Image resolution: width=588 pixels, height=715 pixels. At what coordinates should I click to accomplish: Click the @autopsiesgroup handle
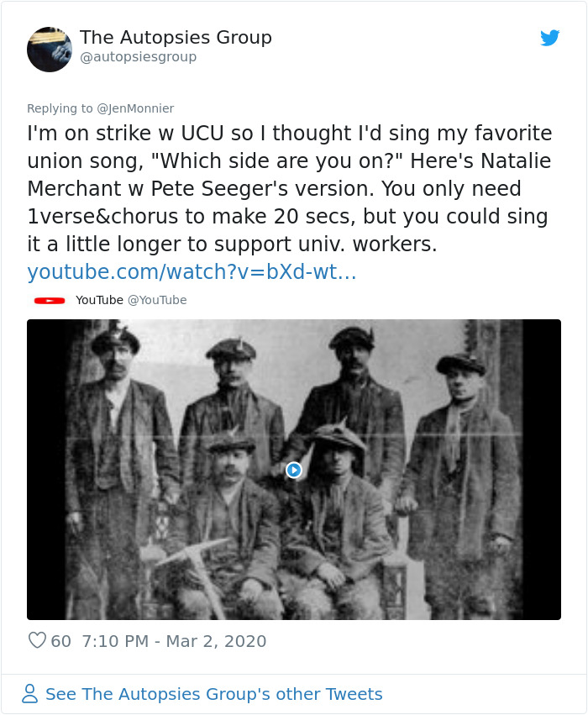(138, 57)
